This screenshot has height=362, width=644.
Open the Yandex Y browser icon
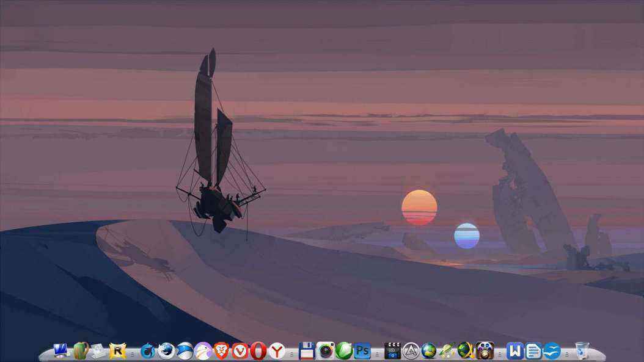click(x=277, y=352)
